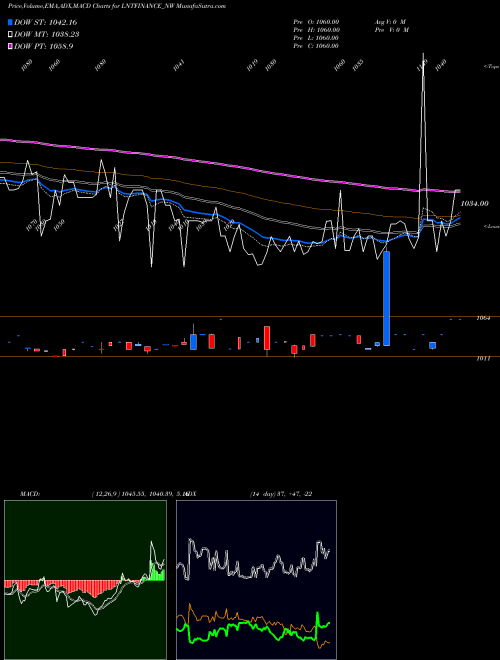Click the blue DOW ST legend swatch
Viewport: 500px width, 660px height.
[x=10, y=22]
